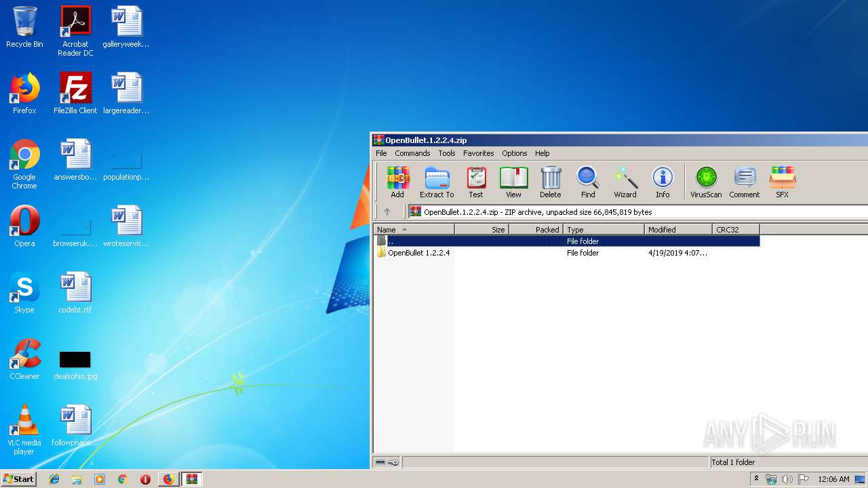Select the Recycle Bin desktop icon
The width and height of the screenshot is (868, 488).
click(x=24, y=27)
